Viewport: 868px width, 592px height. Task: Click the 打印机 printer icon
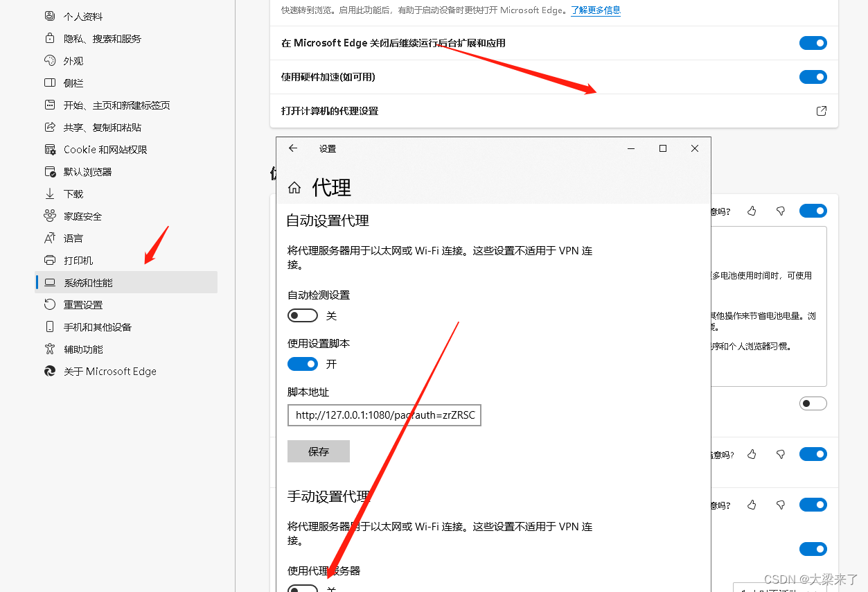(50, 260)
